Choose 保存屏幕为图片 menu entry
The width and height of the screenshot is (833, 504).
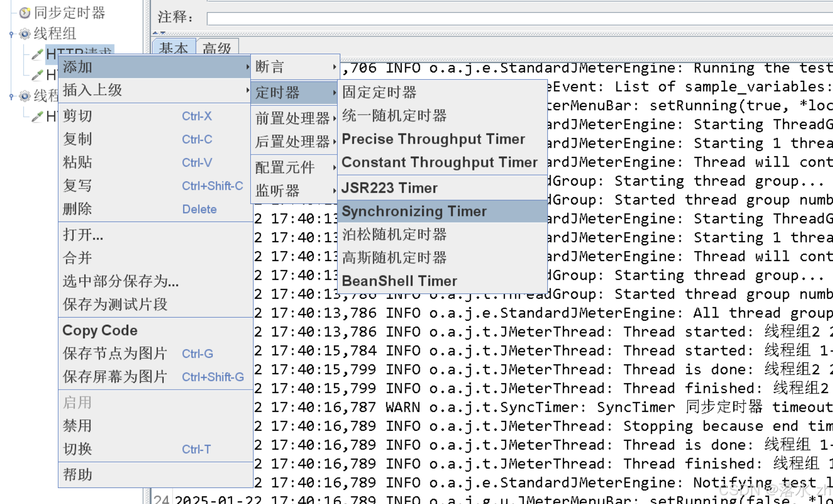click(x=155, y=377)
